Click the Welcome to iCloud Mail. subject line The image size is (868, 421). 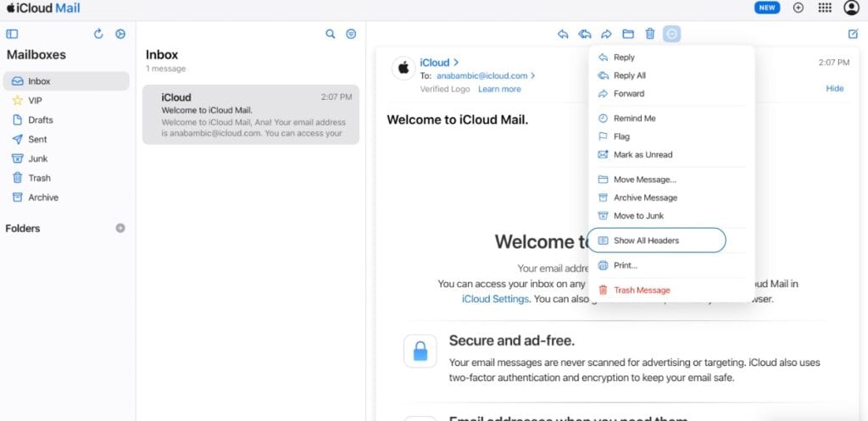[457, 119]
